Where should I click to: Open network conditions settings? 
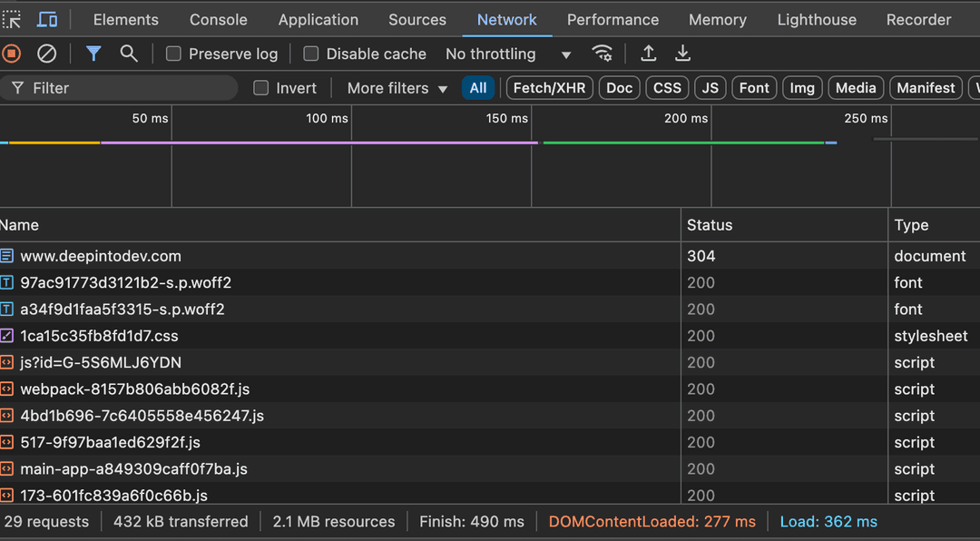click(603, 54)
